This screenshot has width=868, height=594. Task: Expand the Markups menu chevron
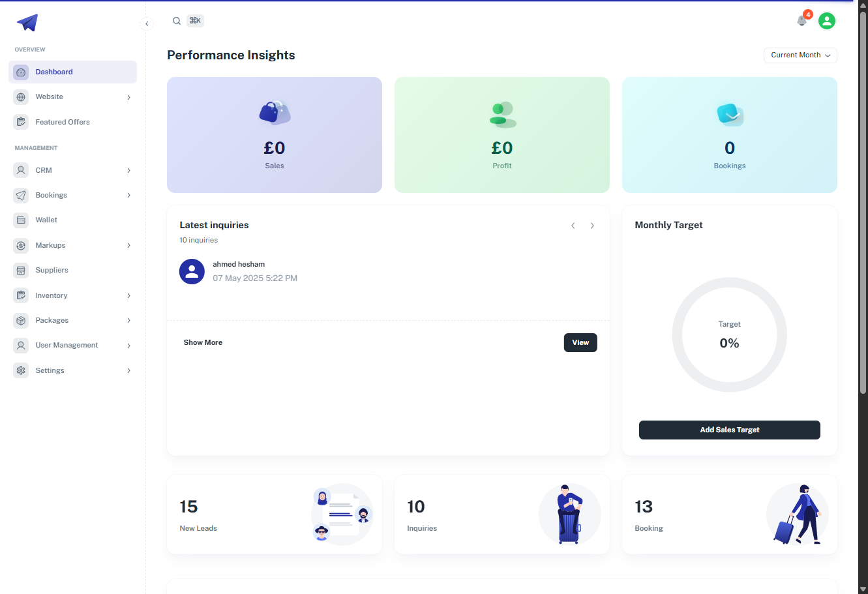(x=129, y=245)
